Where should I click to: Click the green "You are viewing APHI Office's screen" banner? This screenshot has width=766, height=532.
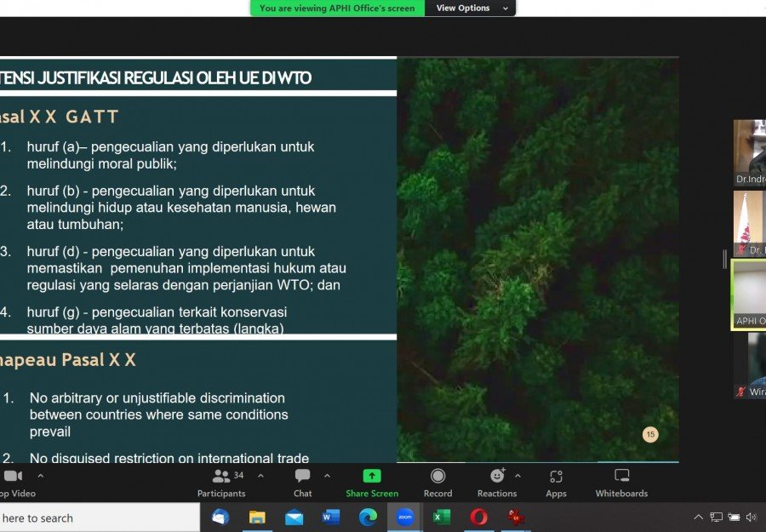point(338,8)
